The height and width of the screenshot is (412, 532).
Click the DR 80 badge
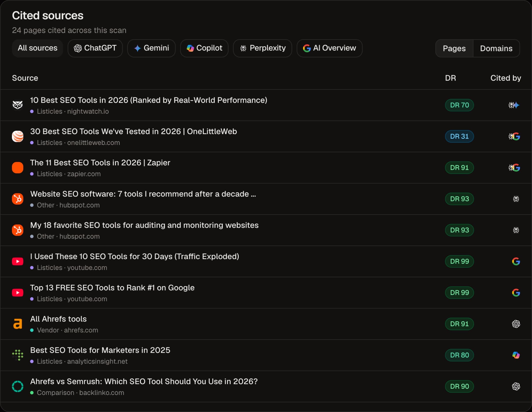click(459, 355)
